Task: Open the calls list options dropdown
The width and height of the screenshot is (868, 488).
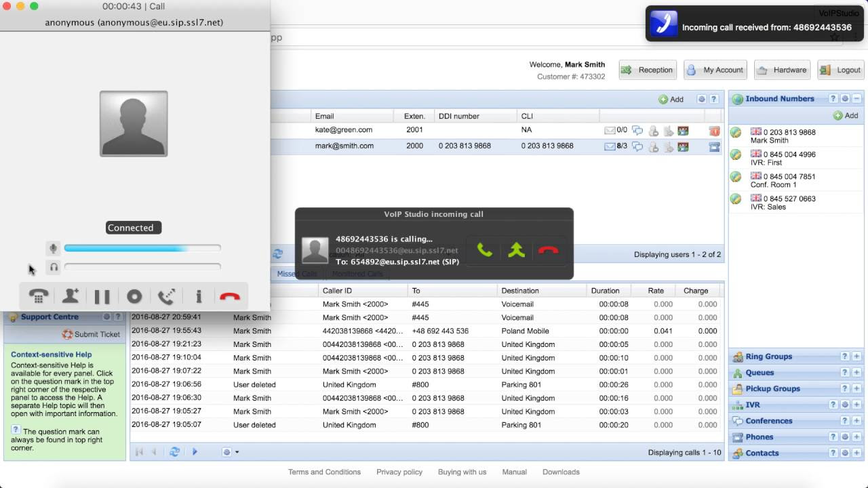Action: pos(230,452)
